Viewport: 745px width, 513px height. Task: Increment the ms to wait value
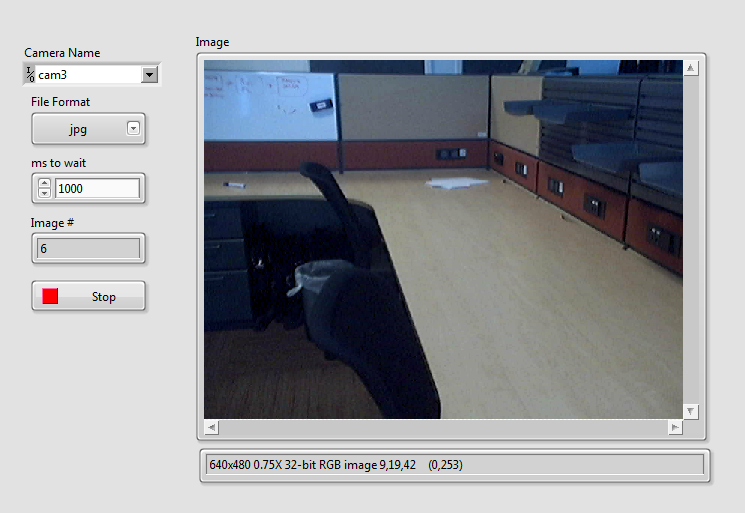pos(44,183)
